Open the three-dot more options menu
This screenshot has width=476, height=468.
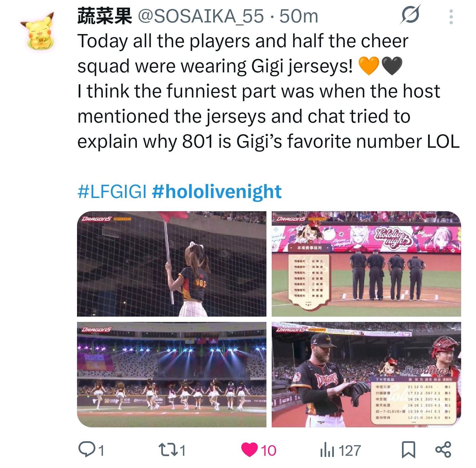tap(451, 17)
